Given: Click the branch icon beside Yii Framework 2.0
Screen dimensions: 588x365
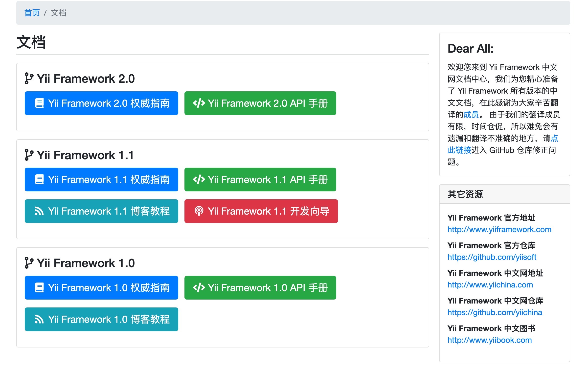Looking at the screenshot, I should 29,79.
